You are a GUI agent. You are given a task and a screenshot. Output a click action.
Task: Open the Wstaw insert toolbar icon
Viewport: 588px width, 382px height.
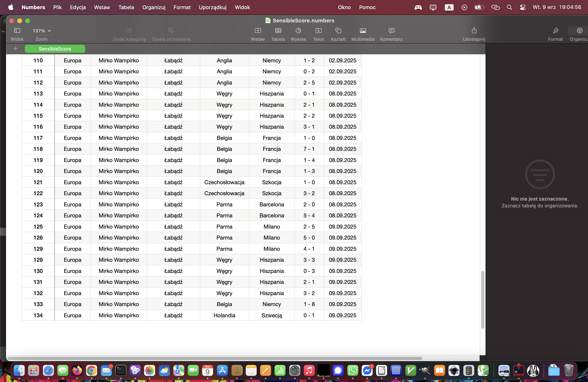(x=258, y=31)
